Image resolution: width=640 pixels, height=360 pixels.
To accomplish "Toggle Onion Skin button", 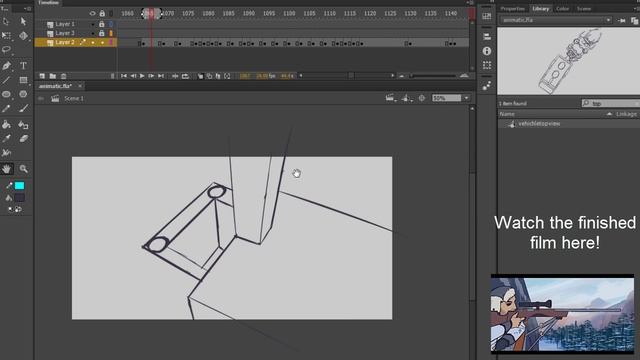I will coord(200,76).
